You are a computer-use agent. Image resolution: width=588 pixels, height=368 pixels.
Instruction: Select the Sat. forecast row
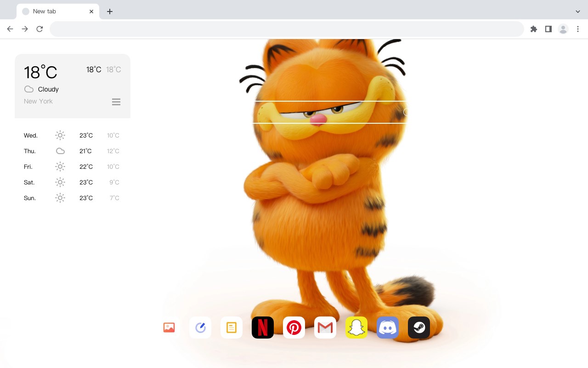(x=72, y=182)
